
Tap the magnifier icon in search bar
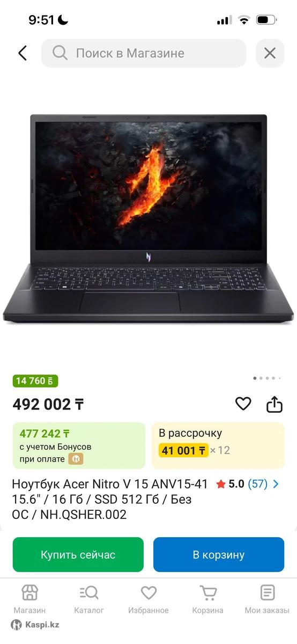click(60, 53)
